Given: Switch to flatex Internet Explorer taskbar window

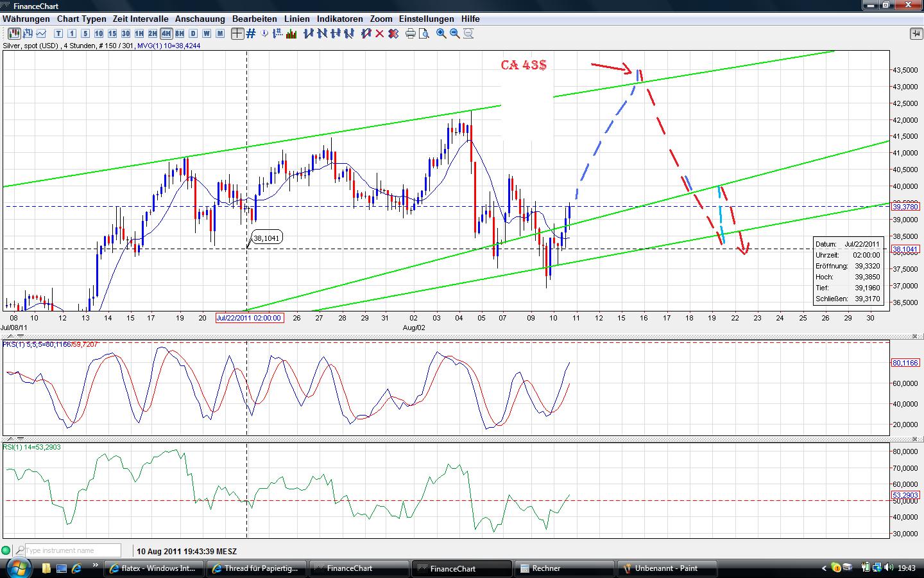Looking at the screenshot, I should point(155,568).
